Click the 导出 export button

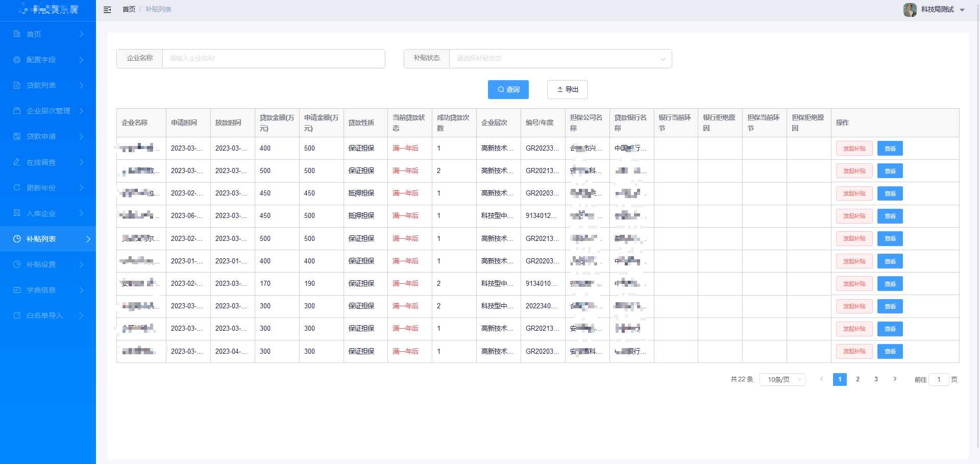[567, 89]
